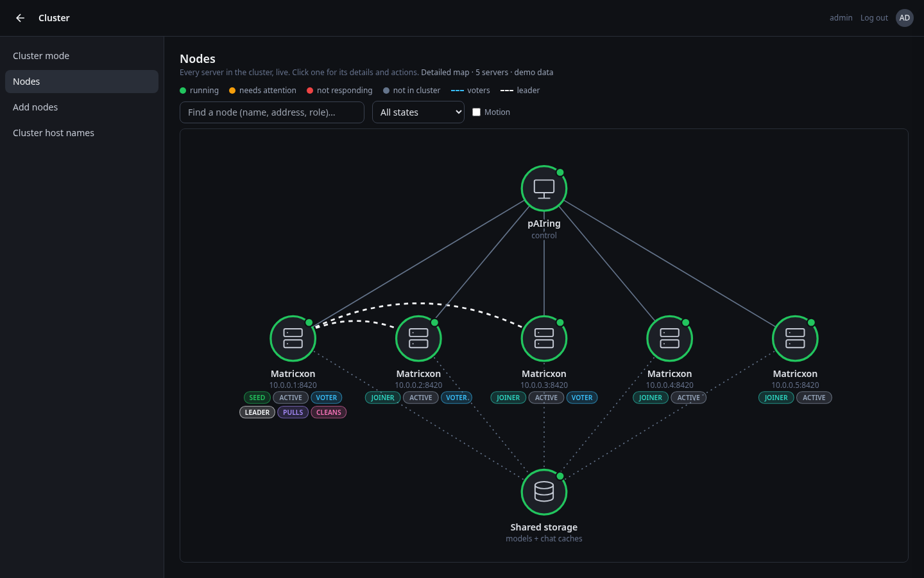Viewport: 924px width, 578px height.
Task: Click the JOINER badge under 10.0.0.2:8420
Action: tap(383, 398)
